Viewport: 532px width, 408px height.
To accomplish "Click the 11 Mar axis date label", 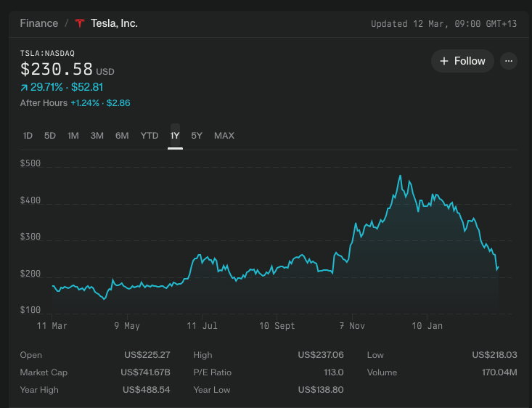I will coord(52,326).
